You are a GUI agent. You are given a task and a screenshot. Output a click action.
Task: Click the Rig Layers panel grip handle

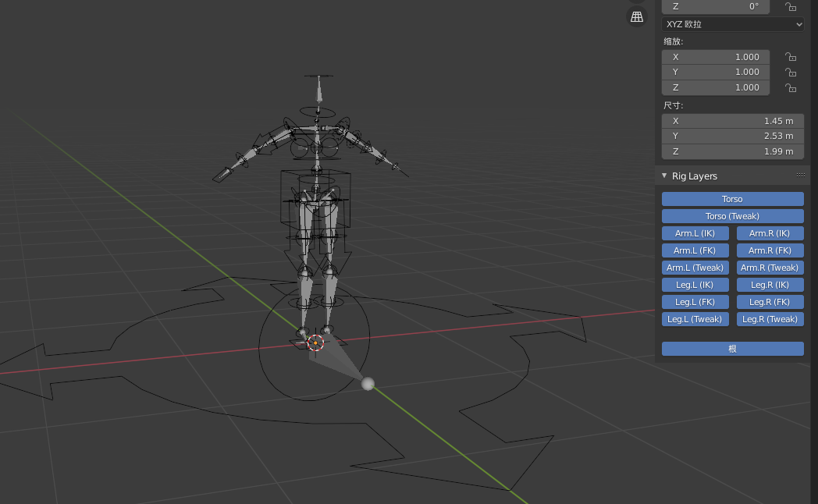click(801, 176)
